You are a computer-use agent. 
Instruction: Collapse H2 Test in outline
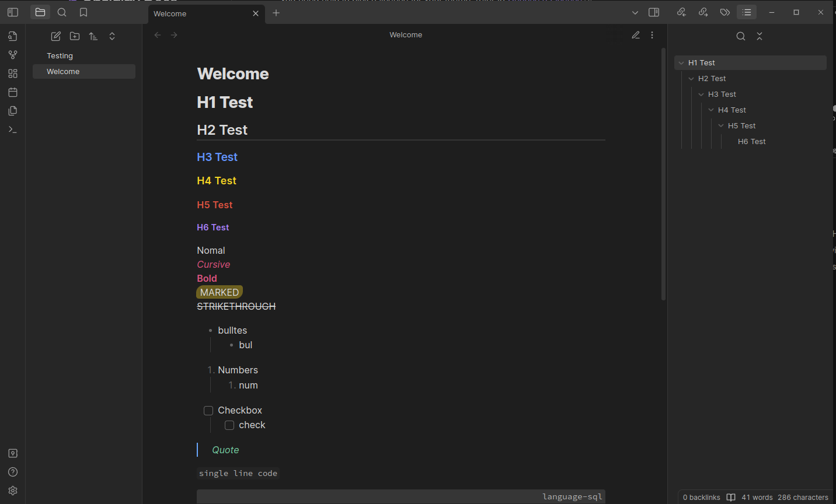pos(691,79)
